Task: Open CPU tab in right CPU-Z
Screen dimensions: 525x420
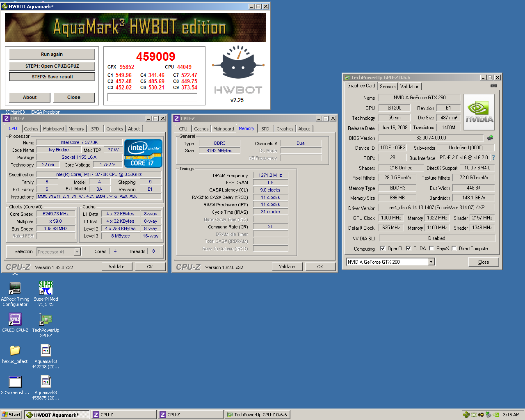Action: [x=183, y=129]
